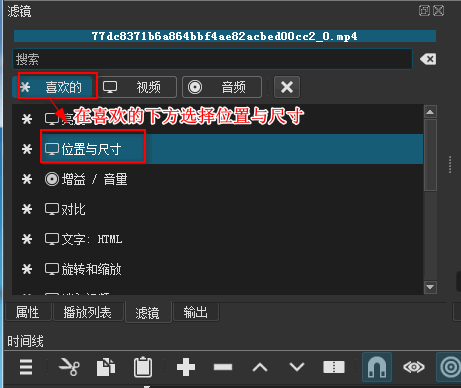Toggle the eye scrub-while-dragging button

(414, 367)
